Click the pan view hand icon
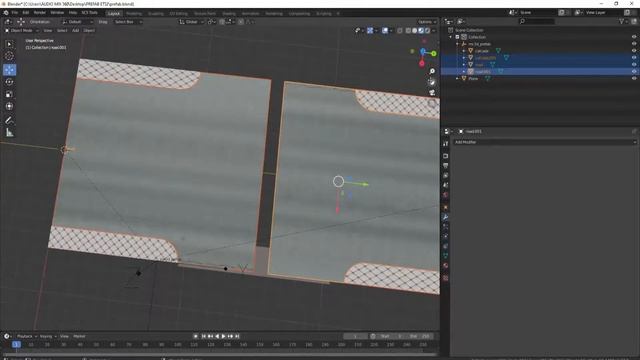 tap(432, 82)
